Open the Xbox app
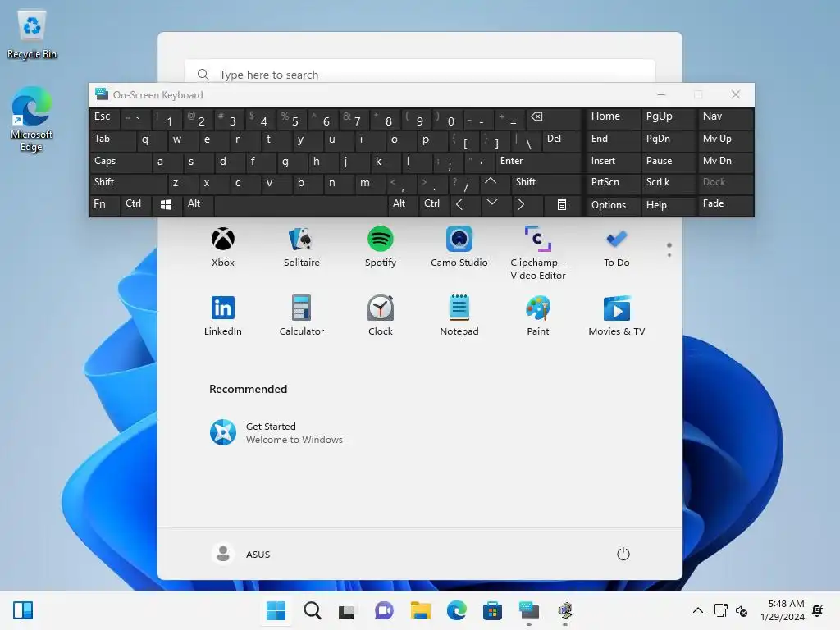840x630 pixels. pyautogui.click(x=223, y=246)
